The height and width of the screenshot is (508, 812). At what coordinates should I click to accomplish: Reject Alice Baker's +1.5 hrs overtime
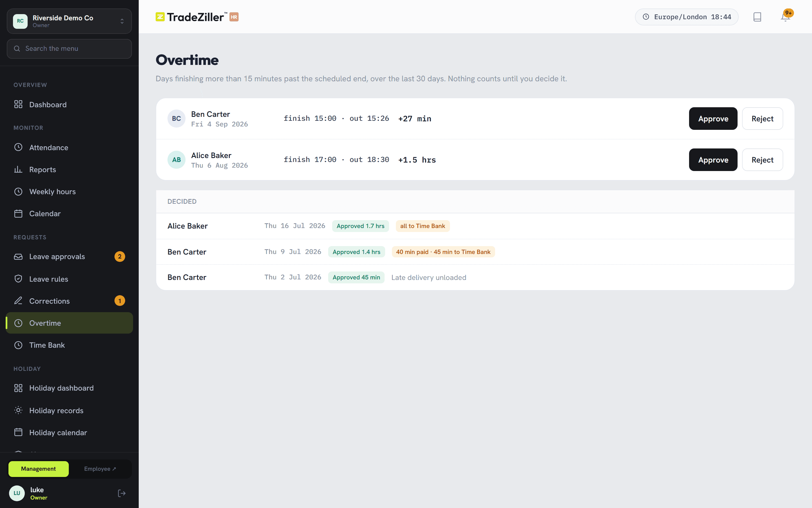click(x=762, y=159)
